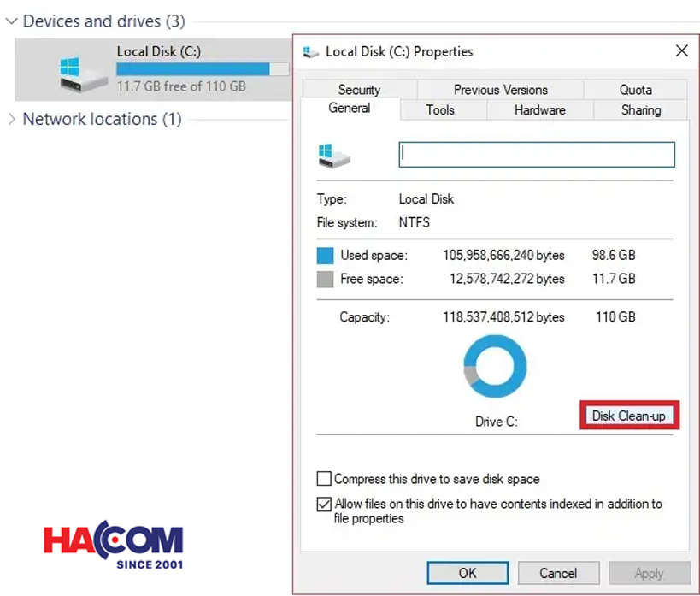The width and height of the screenshot is (700, 596).
Task: Enable Compress this drive to save disk space
Action: (x=324, y=479)
